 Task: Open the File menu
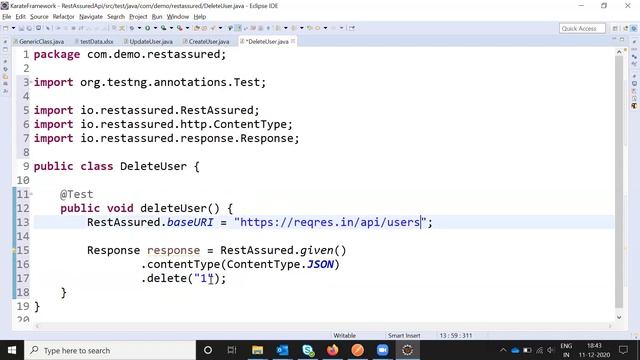click(x=7, y=17)
